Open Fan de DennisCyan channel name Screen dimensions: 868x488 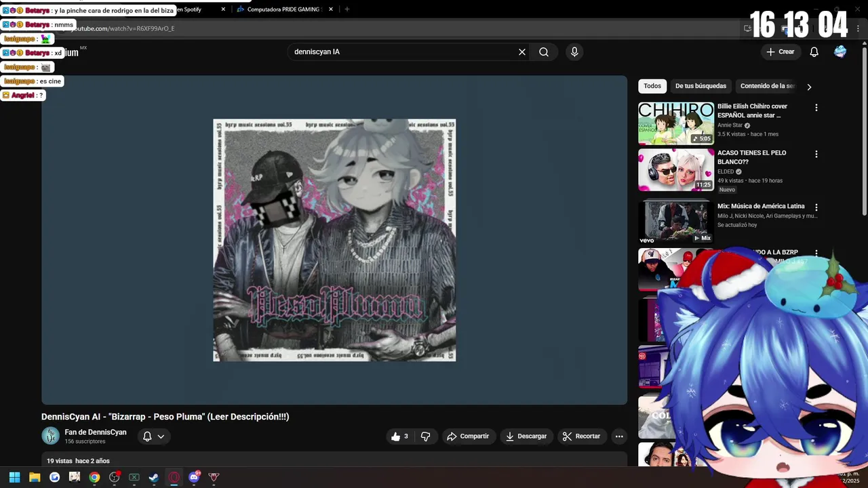click(x=96, y=432)
